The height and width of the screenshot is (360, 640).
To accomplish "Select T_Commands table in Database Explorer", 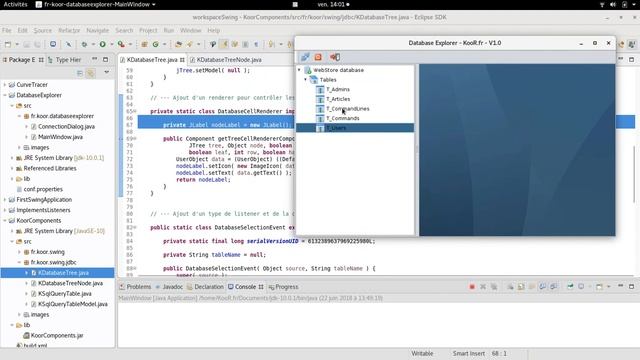I will pos(342,118).
